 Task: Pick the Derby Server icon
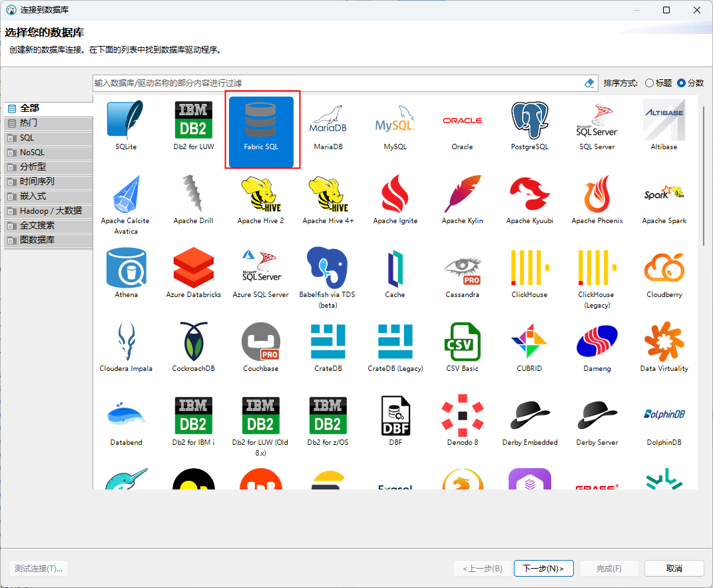click(x=596, y=416)
